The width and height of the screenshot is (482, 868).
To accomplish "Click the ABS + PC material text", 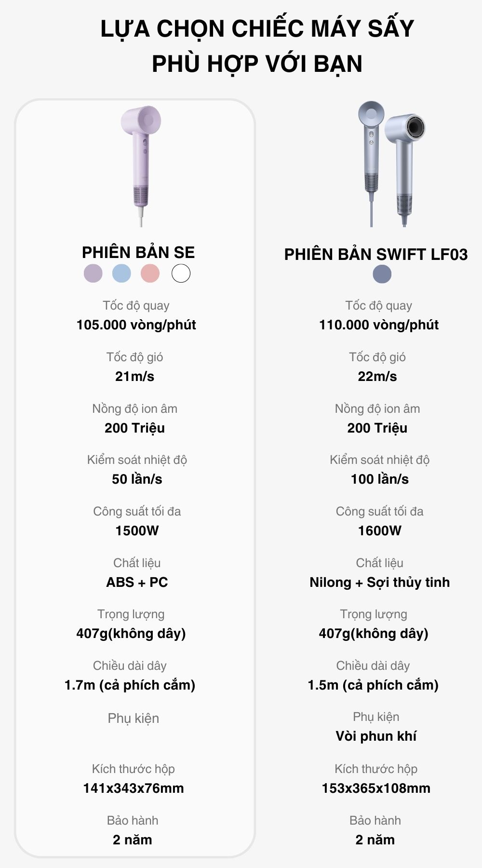I will click(x=137, y=582).
